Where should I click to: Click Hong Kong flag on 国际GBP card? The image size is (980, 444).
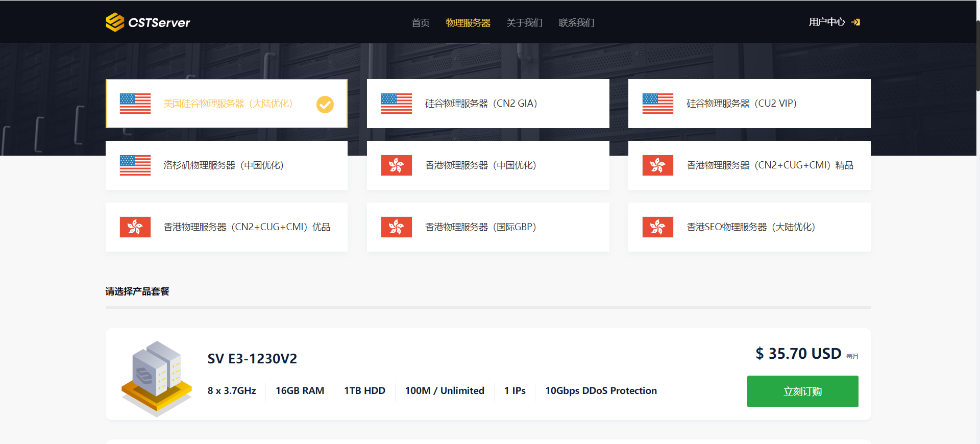tap(397, 227)
